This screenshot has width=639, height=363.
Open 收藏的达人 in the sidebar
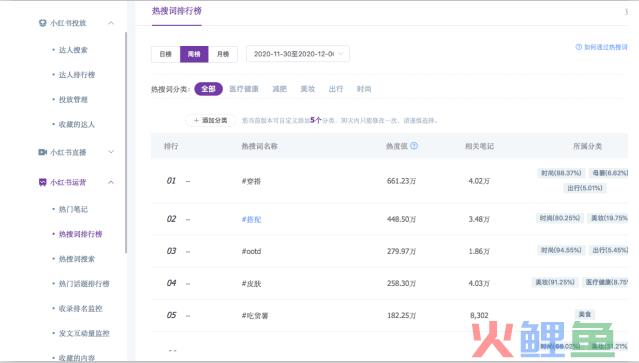pos(77,124)
